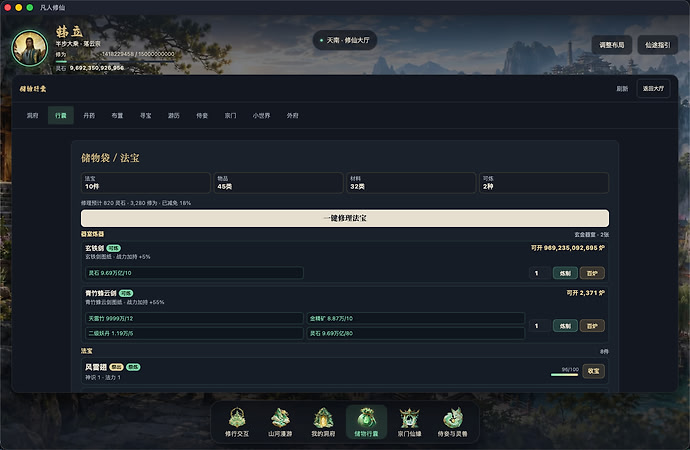Switch to the 洞府 tab
The width and height of the screenshot is (690, 450).
(x=33, y=116)
